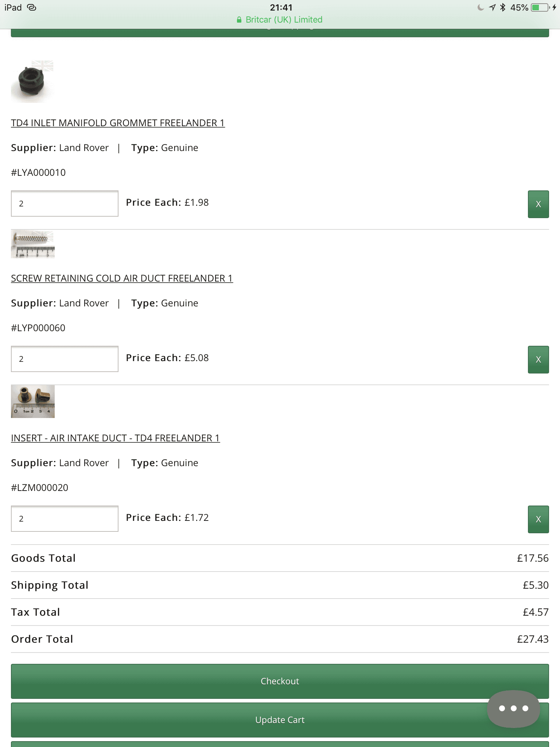Remove the TD4 Inlet Manifold Grommet item
The image size is (560, 747).
click(x=538, y=204)
